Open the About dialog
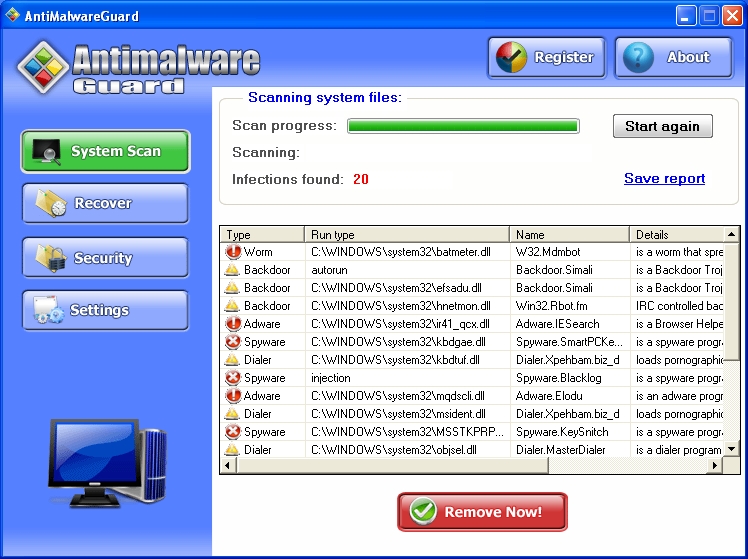 [x=674, y=57]
